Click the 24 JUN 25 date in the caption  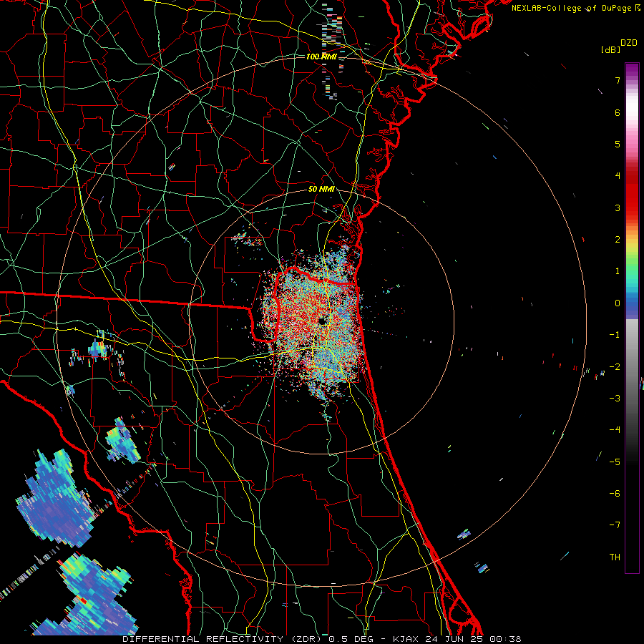coord(455,639)
